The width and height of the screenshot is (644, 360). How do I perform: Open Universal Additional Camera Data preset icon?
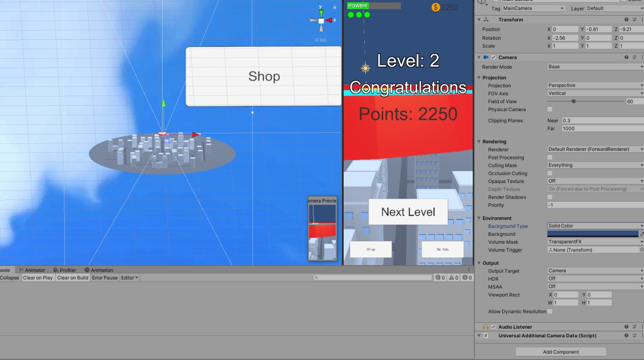[634, 335]
